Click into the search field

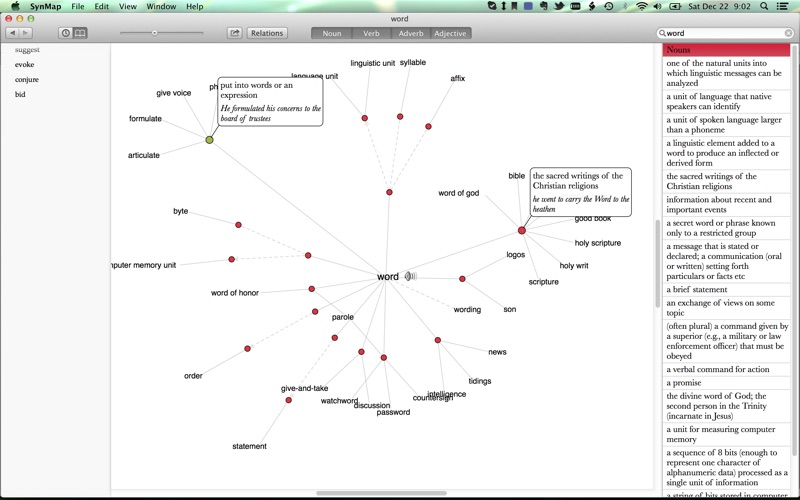(x=722, y=33)
